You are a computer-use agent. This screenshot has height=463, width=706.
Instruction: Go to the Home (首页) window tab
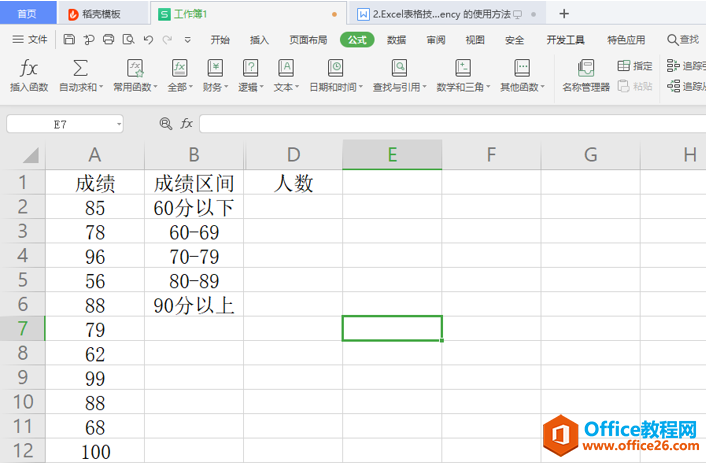28,13
